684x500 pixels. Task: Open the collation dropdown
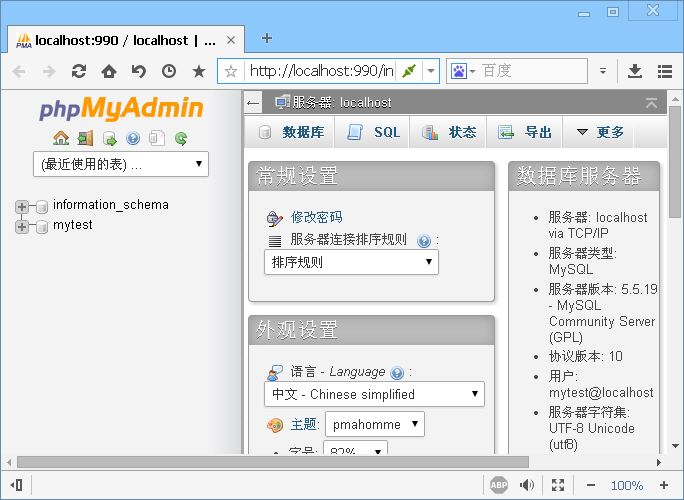(x=351, y=262)
